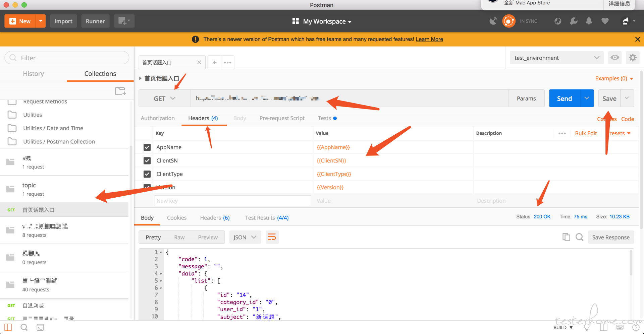The width and height of the screenshot is (644, 334).
Task: Click the Import button
Action: click(x=63, y=21)
